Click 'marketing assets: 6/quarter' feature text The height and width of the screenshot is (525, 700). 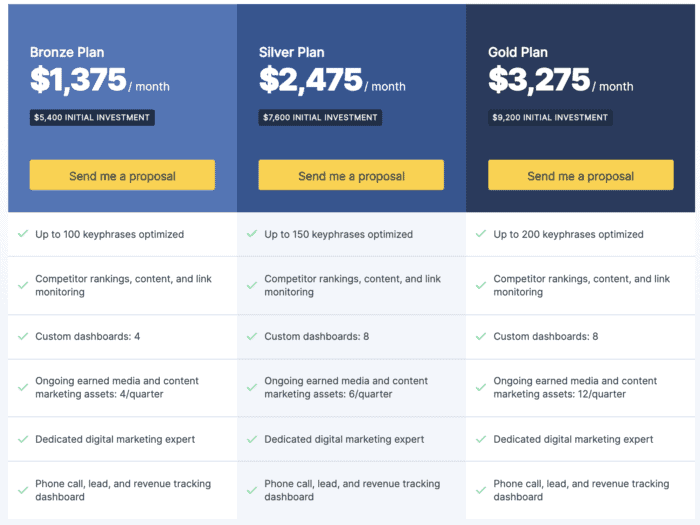click(328, 394)
